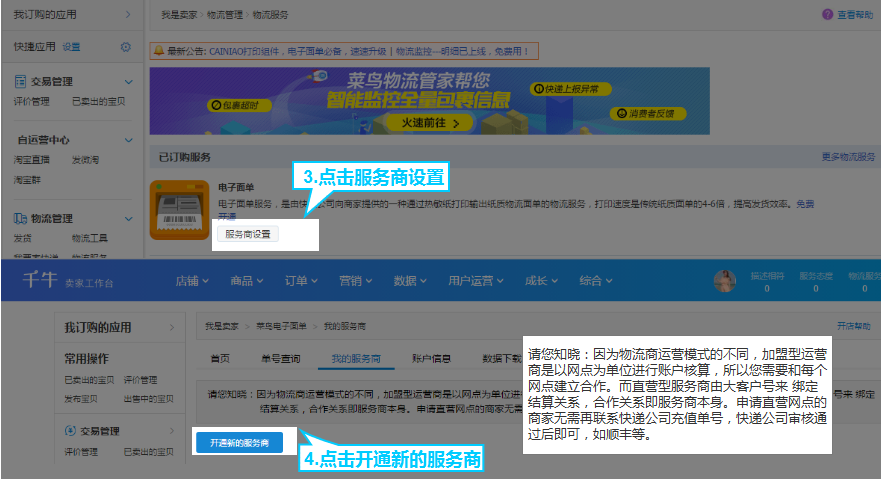Open the 物流工具 link
The image size is (881, 480).
[x=89, y=238]
